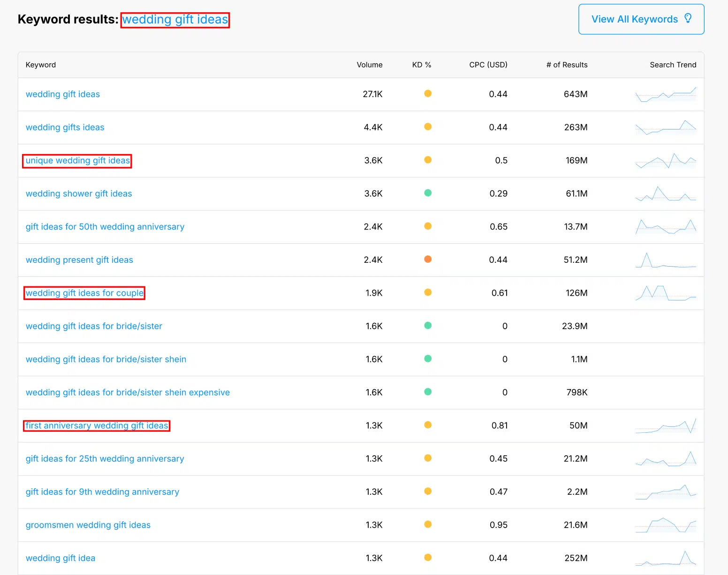The width and height of the screenshot is (728, 575).
Task: Click trend sparkline for 'wedding shower gift ideas'
Action: [x=666, y=194]
